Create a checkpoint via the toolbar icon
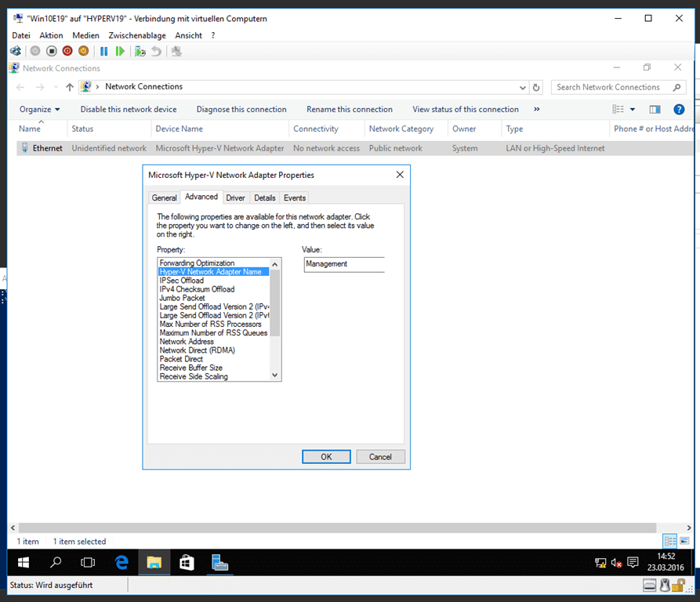This screenshot has width=700, height=602. (140, 51)
